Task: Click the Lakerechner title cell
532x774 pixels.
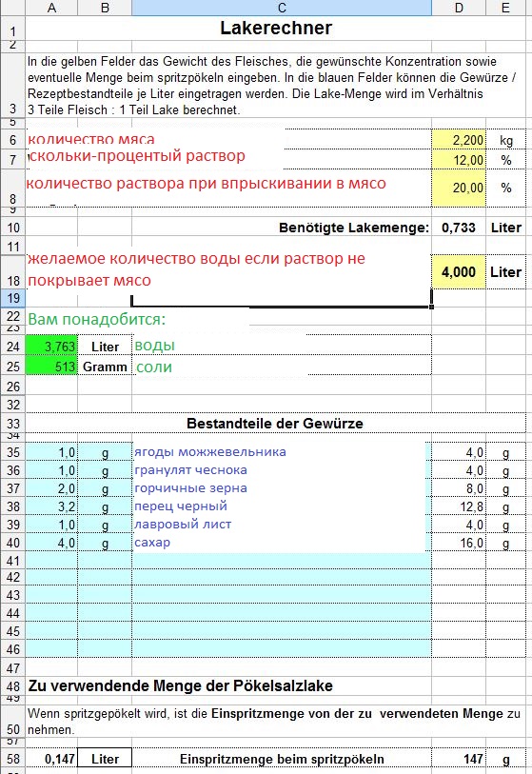Action: click(275, 29)
